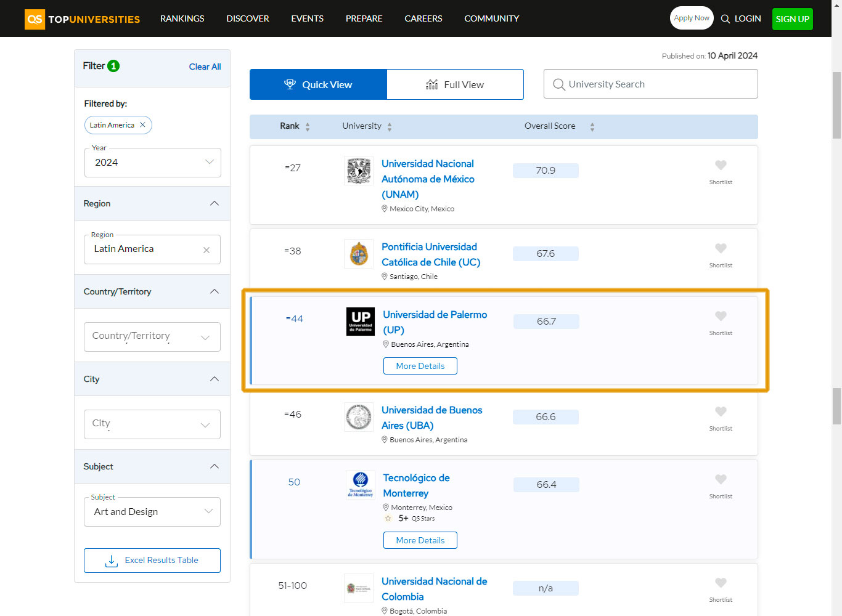This screenshot has height=616, width=842.
Task: Open the RANKINGS menu
Action: coord(182,18)
